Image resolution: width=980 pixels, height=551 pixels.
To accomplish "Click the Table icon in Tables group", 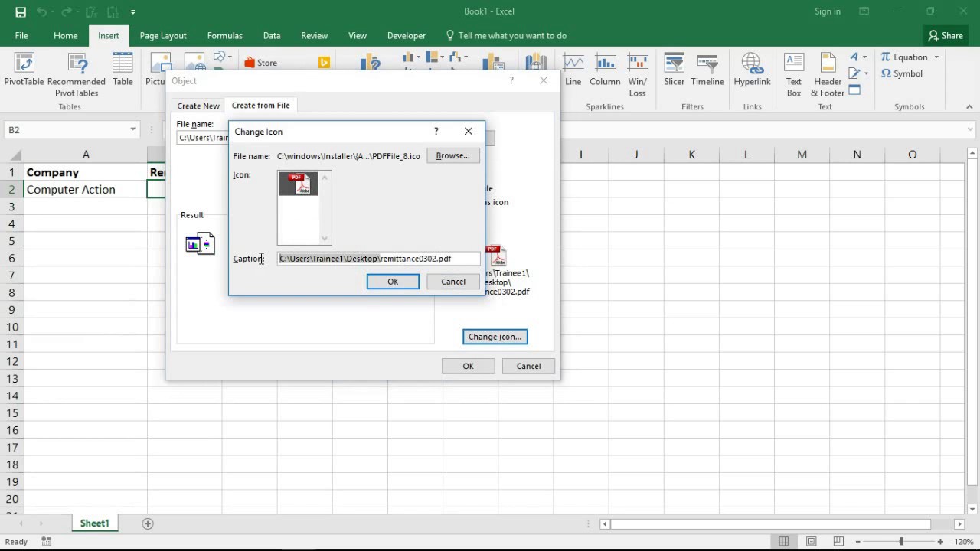I will (122, 70).
